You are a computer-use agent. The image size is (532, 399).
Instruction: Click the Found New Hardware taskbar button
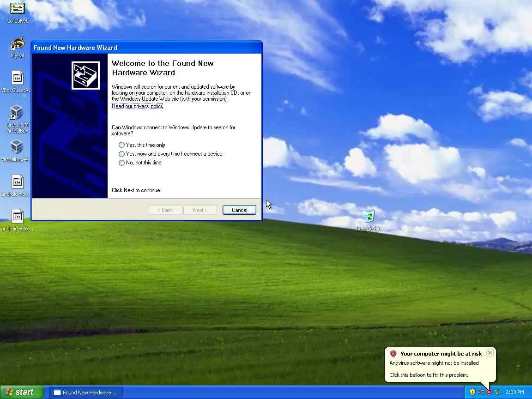pyautogui.click(x=85, y=393)
